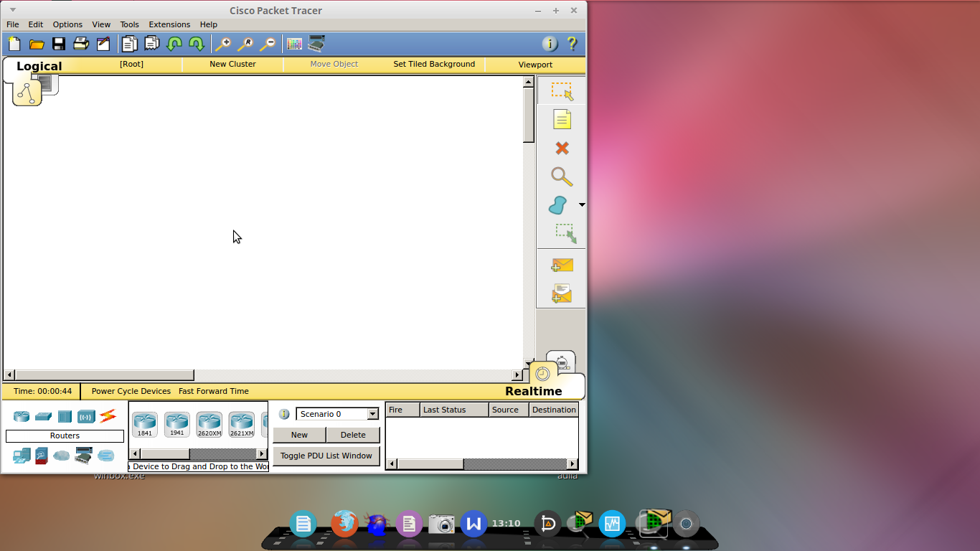Select the Place Note tool

click(561, 119)
